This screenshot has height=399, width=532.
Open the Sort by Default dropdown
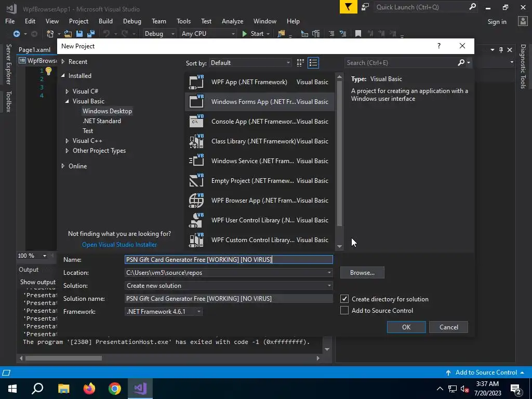tap(250, 63)
